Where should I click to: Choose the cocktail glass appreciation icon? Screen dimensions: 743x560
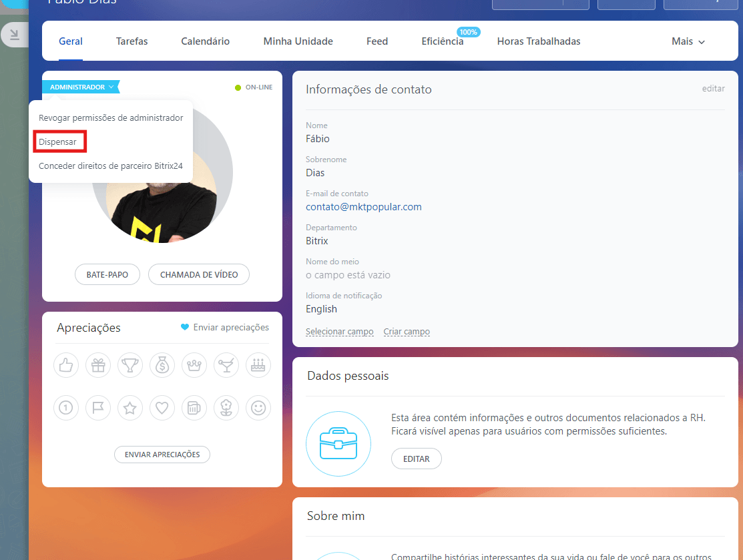(x=226, y=365)
